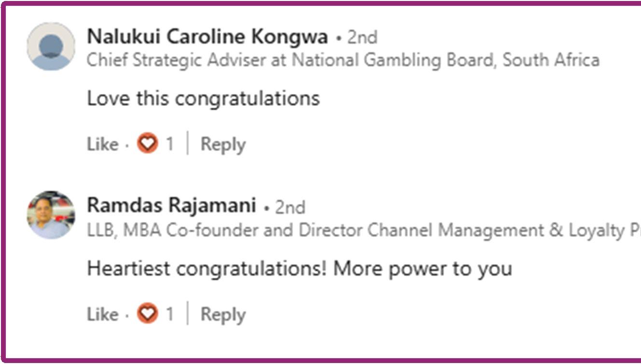641x364 pixels.
Task: Click the heart reaction icon on Nalukui's comment
Action: click(147, 144)
